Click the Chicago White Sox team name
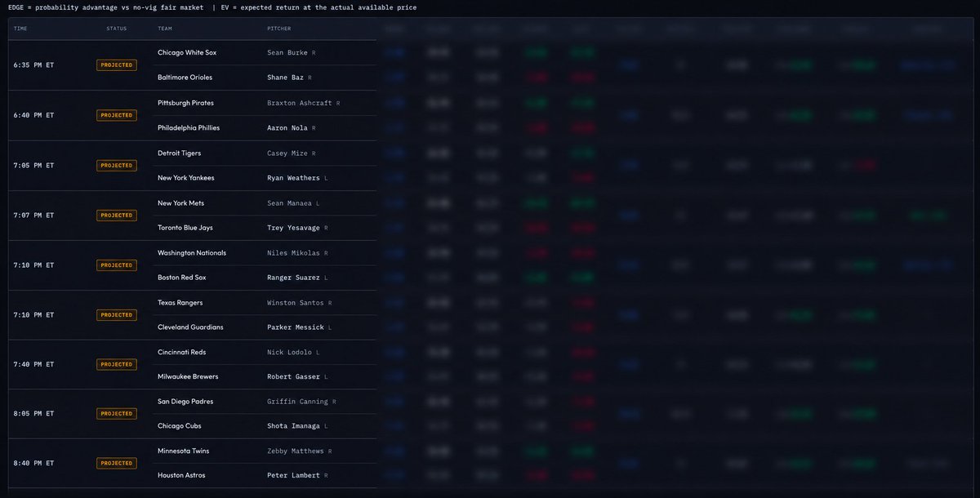This screenshot has width=980, height=498. [x=187, y=52]
